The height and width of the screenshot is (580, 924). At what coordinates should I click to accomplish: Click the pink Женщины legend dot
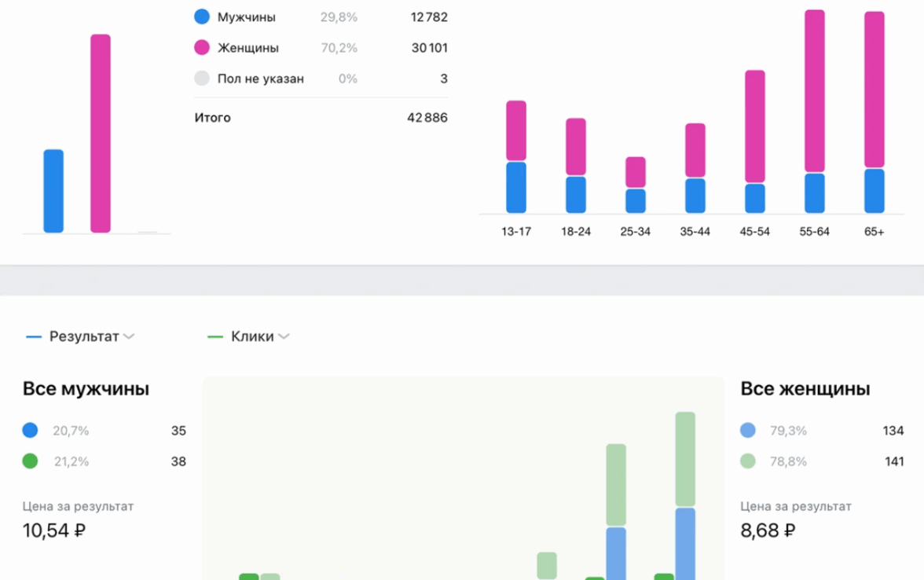(x=202, y=48)
